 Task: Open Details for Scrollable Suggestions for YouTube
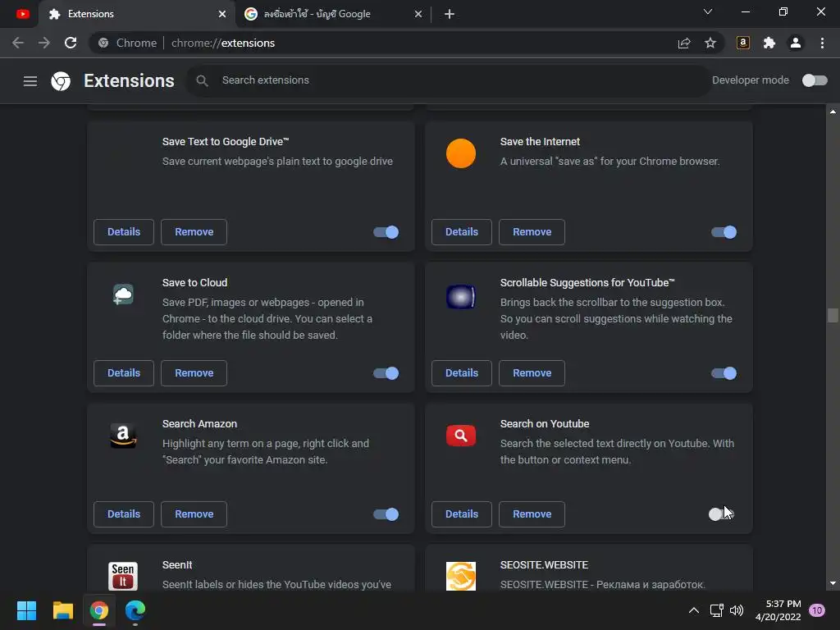tap(462, 373)
